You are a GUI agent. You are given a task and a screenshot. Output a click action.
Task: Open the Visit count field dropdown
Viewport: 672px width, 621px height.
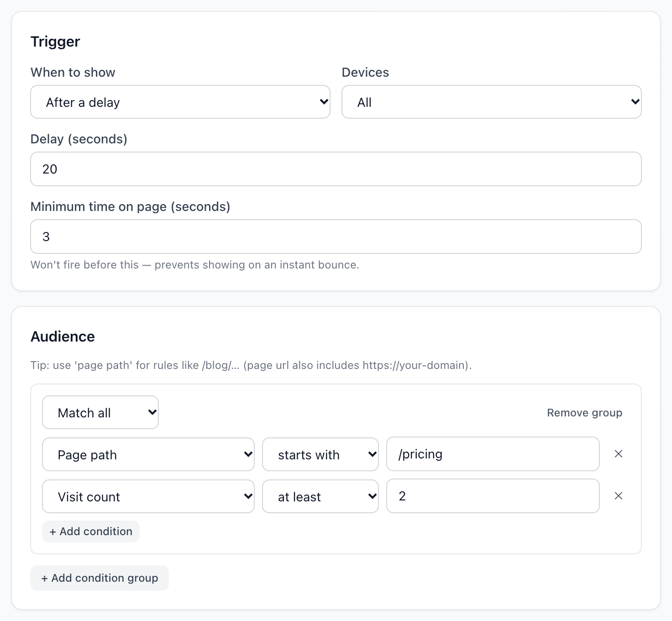(148, 496)
